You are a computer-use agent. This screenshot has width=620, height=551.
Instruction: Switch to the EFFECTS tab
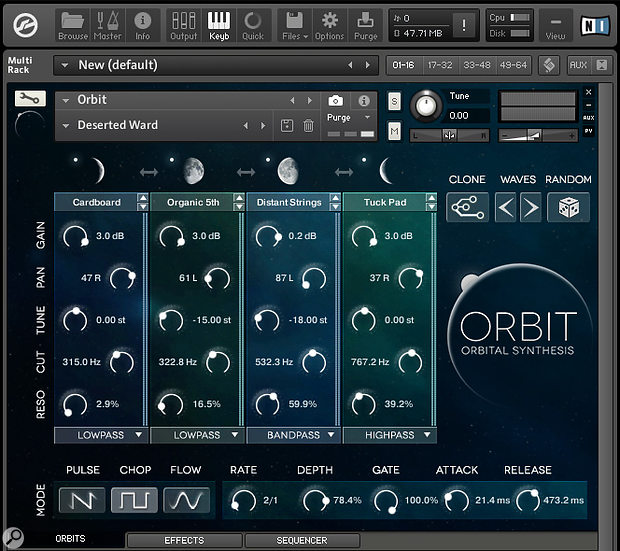coord(184,540)
